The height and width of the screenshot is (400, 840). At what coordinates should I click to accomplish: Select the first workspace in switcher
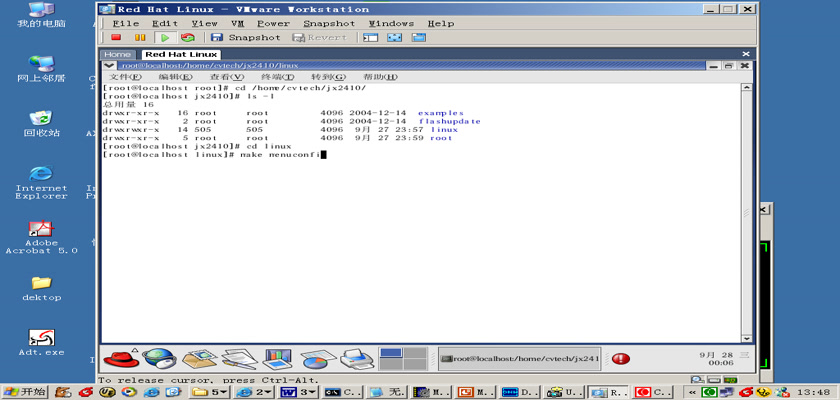coord(390,353)
